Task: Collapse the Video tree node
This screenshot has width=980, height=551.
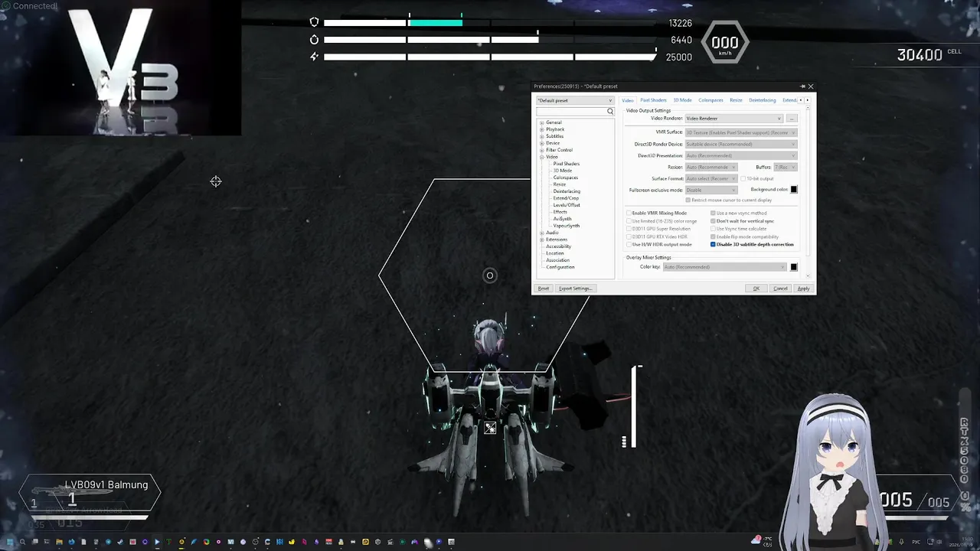Action: pos(542,157)
